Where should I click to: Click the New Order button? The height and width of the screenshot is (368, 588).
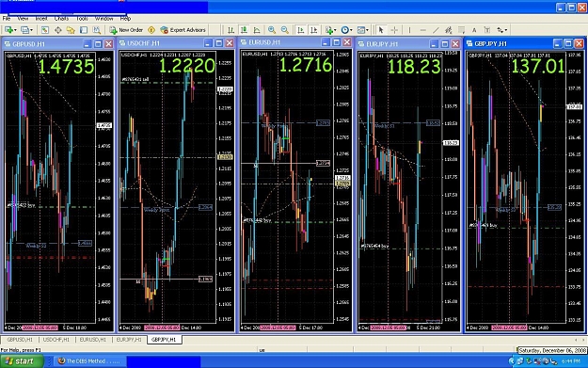(126, 30)
